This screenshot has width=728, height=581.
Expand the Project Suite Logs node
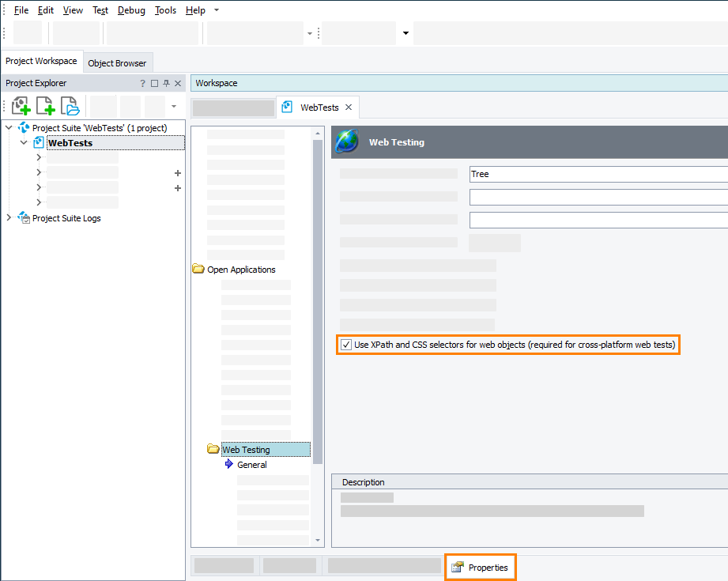click(9, 218)
